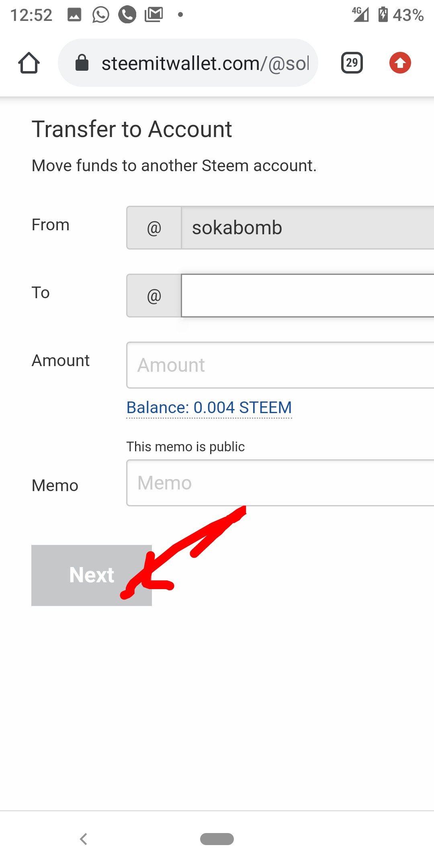This screenshot has height=868, width=434.
Task: Open the tab switcher showing 29 tabs
Action: (352, 63)
